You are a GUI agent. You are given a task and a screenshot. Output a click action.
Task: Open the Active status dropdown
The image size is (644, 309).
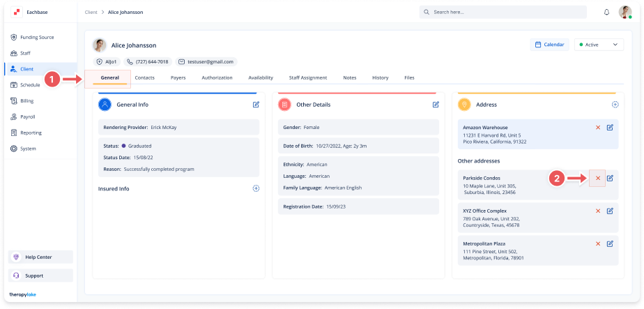[598, 45]
